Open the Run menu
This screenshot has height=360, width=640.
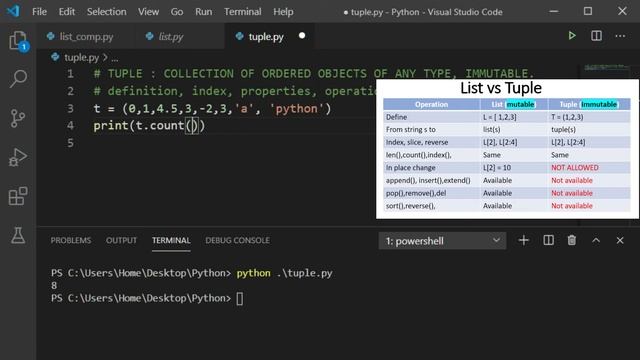[x=203, y=12]
